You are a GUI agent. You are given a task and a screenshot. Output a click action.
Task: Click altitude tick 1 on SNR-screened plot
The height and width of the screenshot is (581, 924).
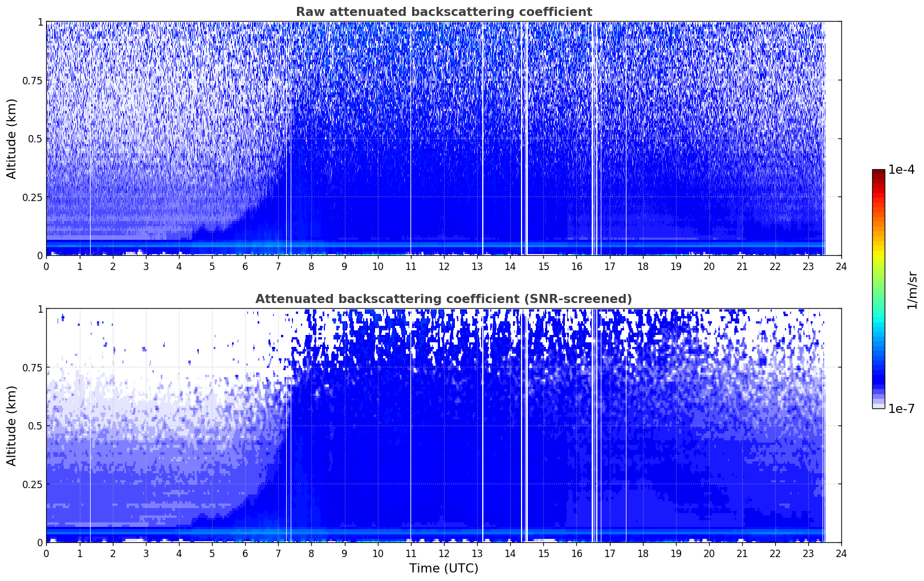tap(40, 309)
